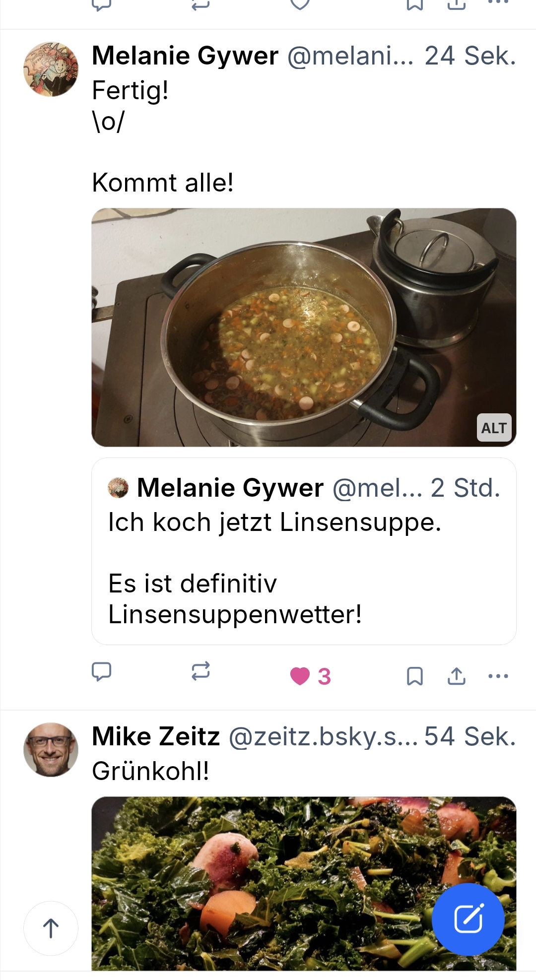Image resolution: width=536 pixels, height=980 pixels.
Task: Bookmark the partially visible top post
Action: click(414, 5)
